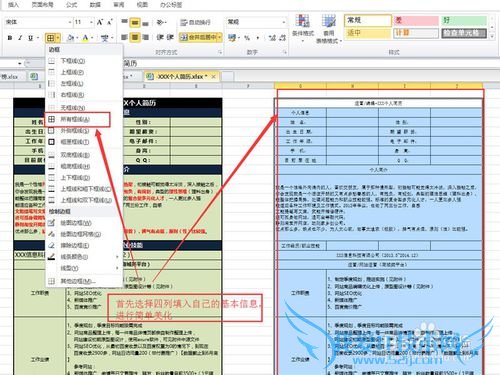The image size is (500, 375).
Task: Open the 数据 (Data) ribbon tab
Action: [x=95, y=5]
